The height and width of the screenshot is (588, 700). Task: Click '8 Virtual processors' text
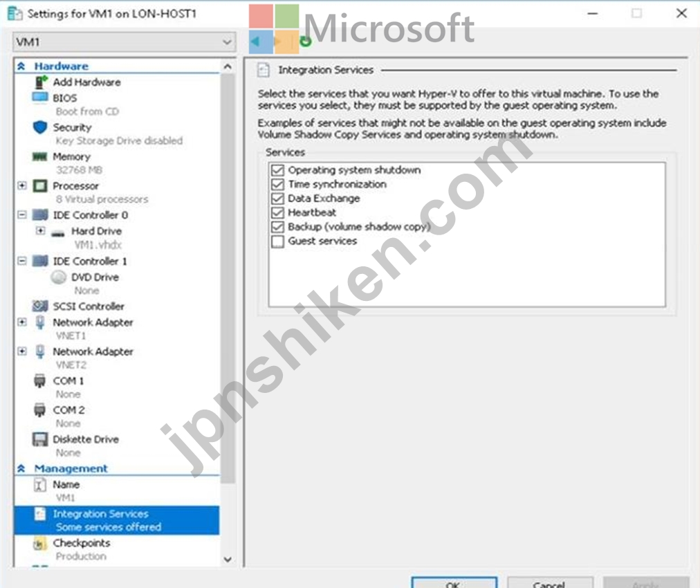click(102, 199)
